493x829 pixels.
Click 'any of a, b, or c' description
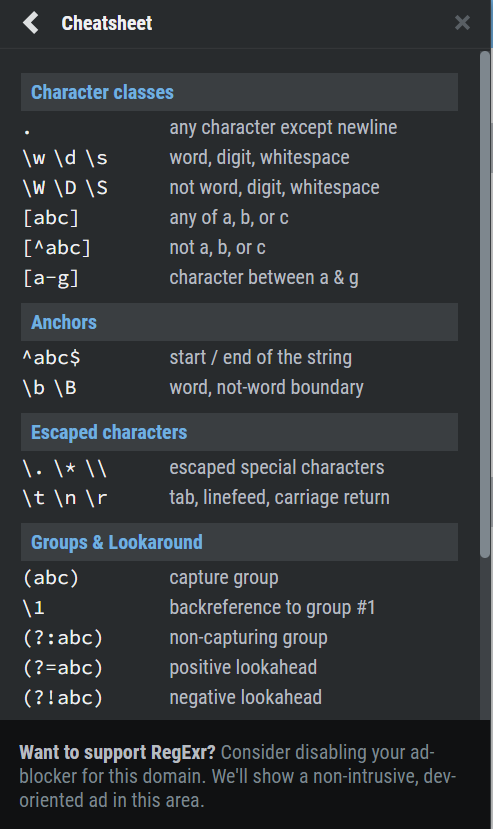pos(229,217)
